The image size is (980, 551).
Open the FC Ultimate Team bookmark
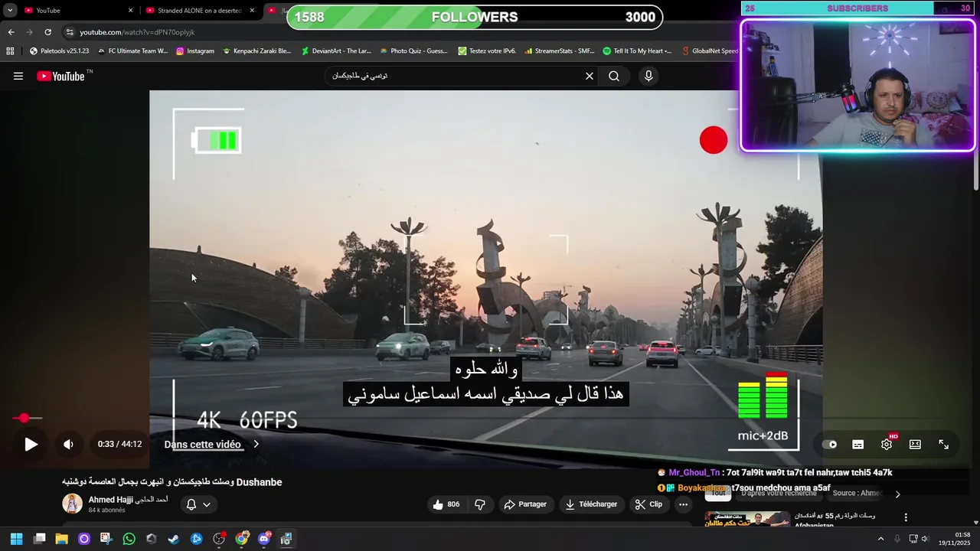132,51
